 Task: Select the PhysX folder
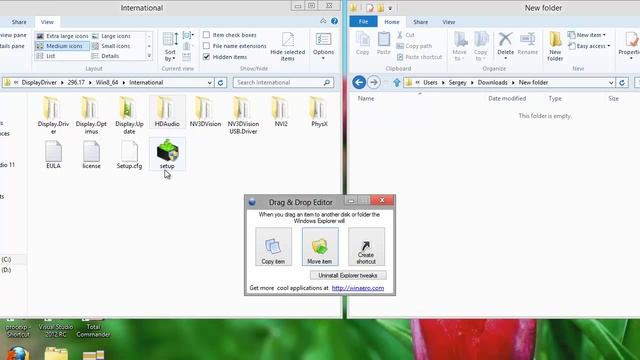point(319,112)
